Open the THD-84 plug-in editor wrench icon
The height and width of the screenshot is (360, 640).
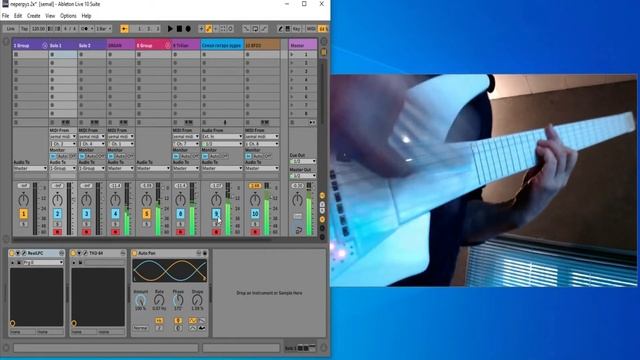(85, 253)
